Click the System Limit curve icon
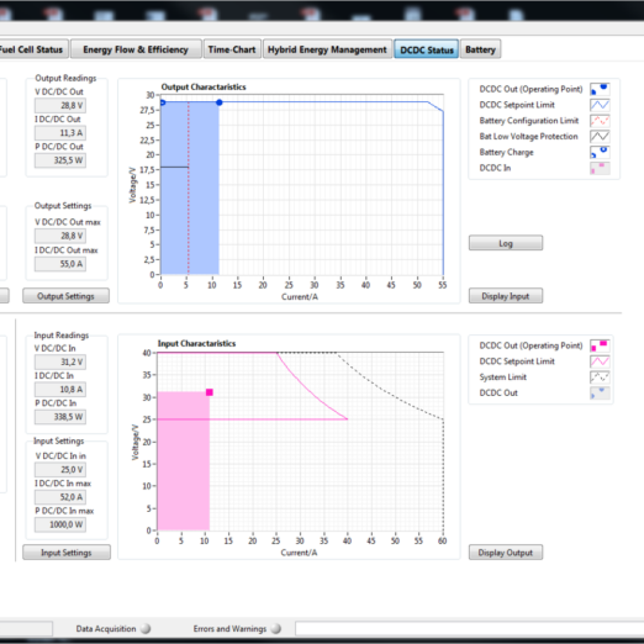This screenshot has height=644, width=644. 600,377
